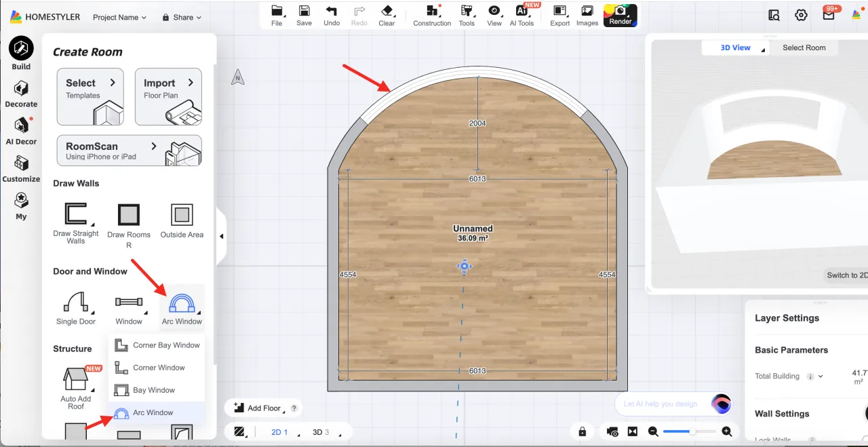
Task: Click the Draw Rooms tool
Action: pos(128,216)
